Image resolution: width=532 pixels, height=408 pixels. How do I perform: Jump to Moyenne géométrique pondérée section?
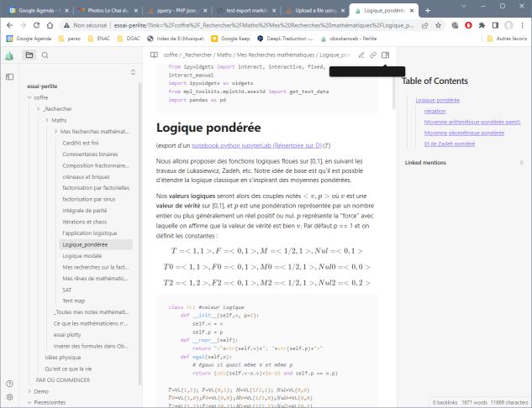(464, 133)
